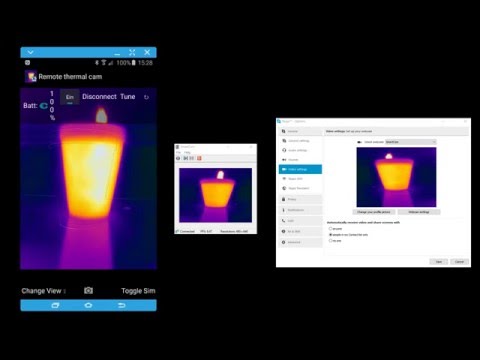The image size is (480, 360).
Task: Click Cancel in Skype Options
Action: [459, 262]
